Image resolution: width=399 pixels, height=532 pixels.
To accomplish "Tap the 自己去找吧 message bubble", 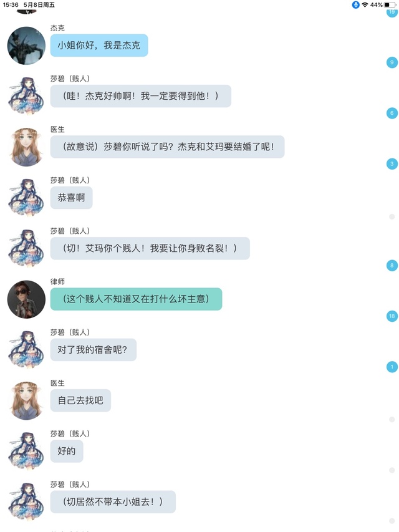I will tap(80, 400).
